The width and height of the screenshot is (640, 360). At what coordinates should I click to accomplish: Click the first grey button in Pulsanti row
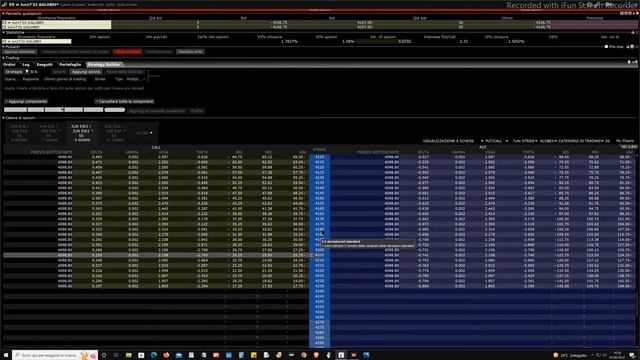pyautogui.click(x=20, y=52)
